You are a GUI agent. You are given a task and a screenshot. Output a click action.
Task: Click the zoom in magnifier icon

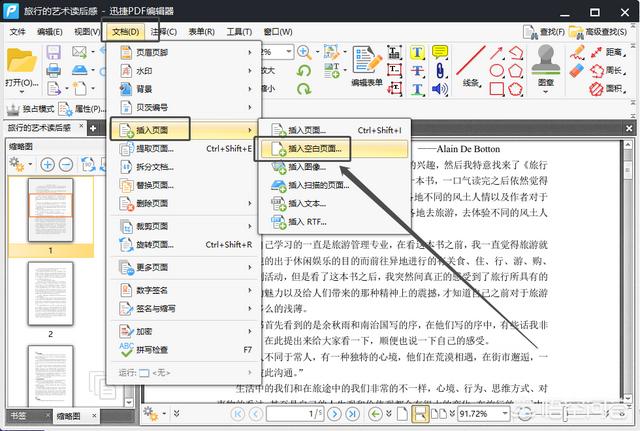(x=304, y=52)
